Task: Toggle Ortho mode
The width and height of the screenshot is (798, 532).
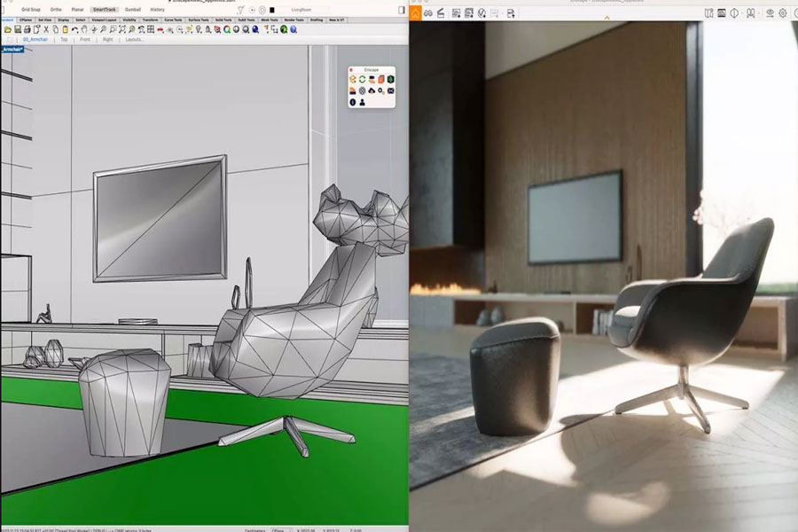Action: click(56, 10)
